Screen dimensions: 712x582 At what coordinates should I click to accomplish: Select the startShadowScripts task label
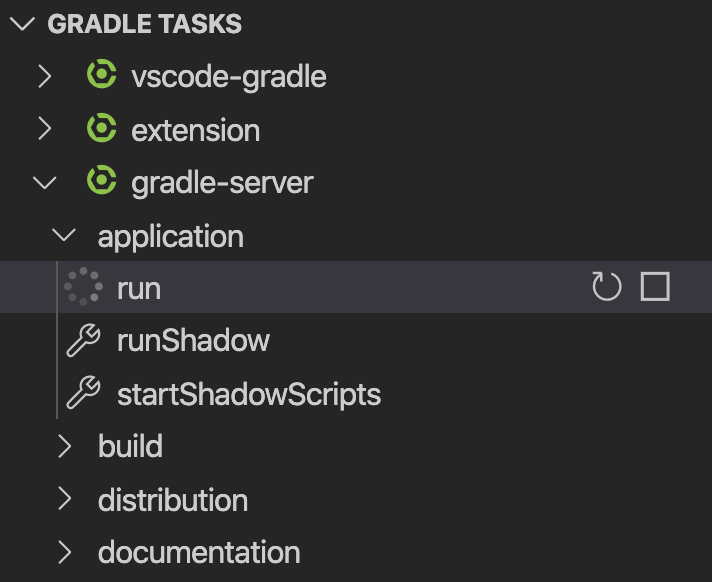pos(249,395)
